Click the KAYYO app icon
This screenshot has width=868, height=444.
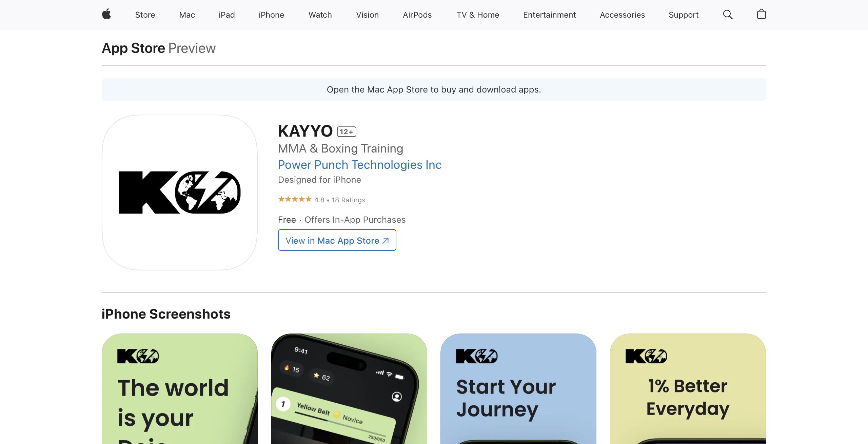pyautogui.click(x=180, y=193)
